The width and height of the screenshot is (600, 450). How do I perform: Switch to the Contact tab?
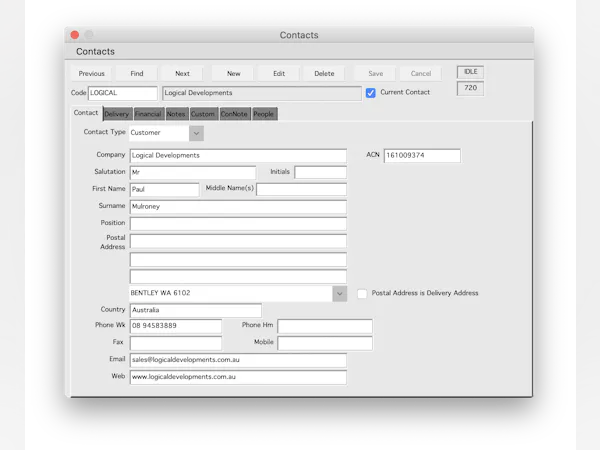(86, 113)
